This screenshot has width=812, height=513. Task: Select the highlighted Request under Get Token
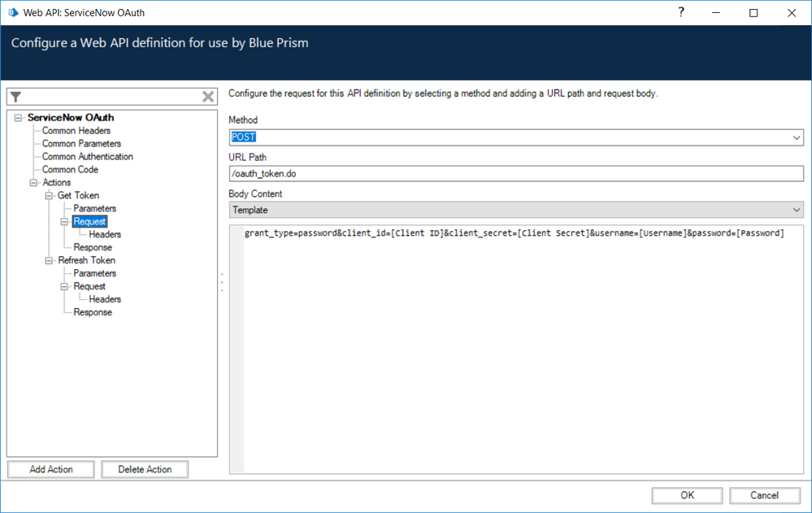coord(89,221)
